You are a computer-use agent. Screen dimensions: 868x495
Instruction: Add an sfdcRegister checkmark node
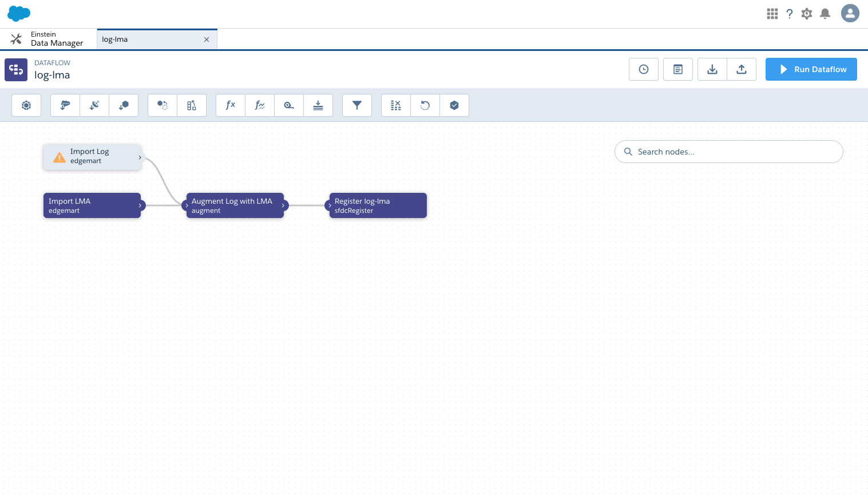454,105
